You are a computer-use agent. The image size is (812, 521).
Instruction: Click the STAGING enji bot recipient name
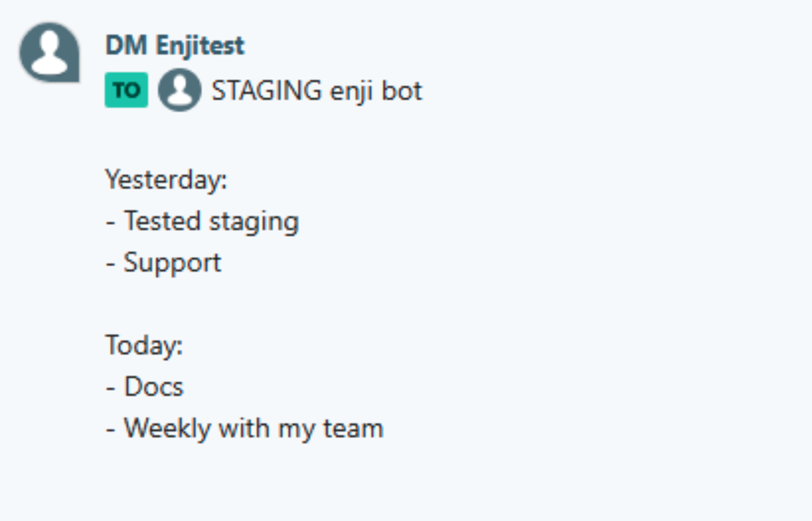(x=317, y=91)
